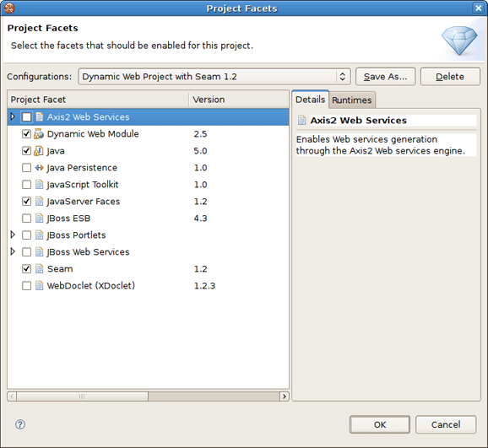Click the Seam facet icon
The width and height of the screenshot is (488, 448).
coord(39,268)
